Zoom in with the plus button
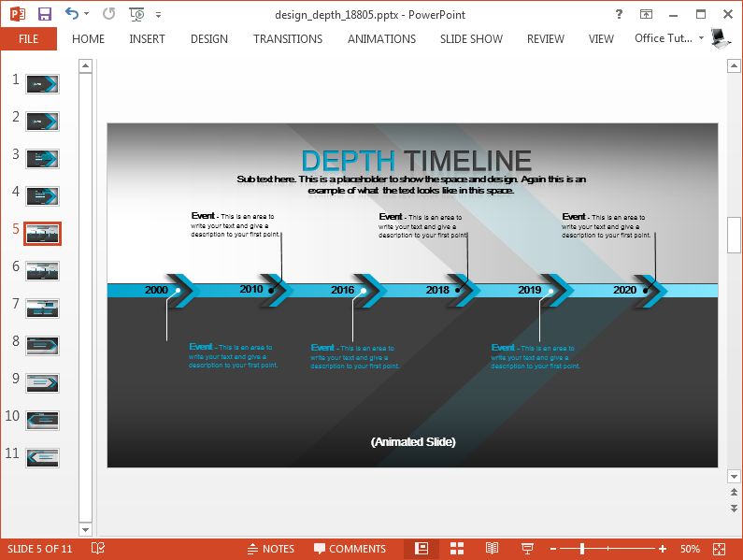 663,549
